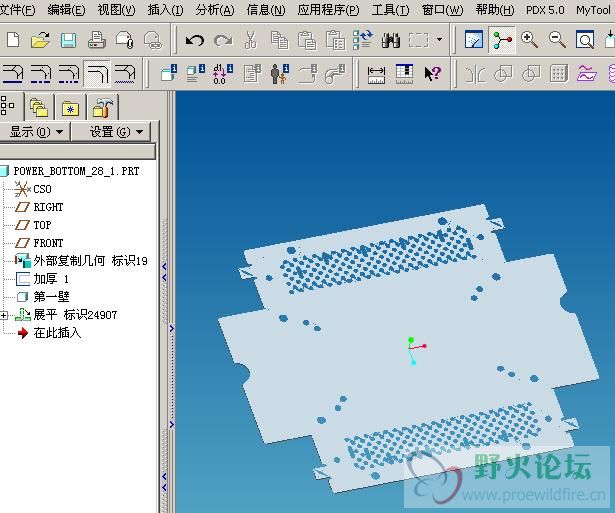
Task: Open the 应用程序(P) menu
Action: (328, 9)
